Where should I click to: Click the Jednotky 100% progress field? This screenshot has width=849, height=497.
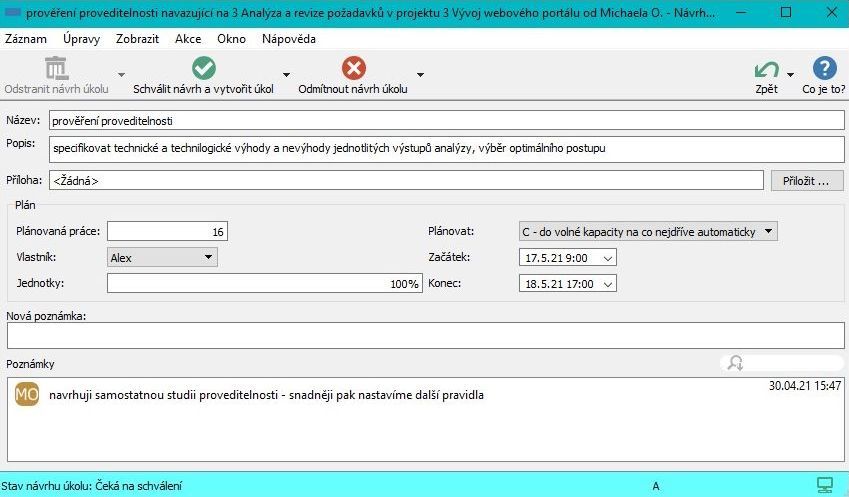tap(264, 284)
